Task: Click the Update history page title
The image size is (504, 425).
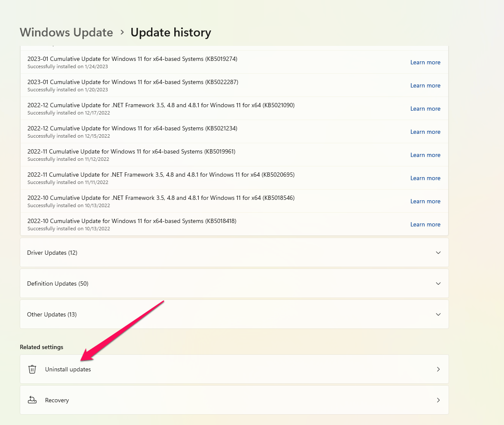Action: click(171, 33)
